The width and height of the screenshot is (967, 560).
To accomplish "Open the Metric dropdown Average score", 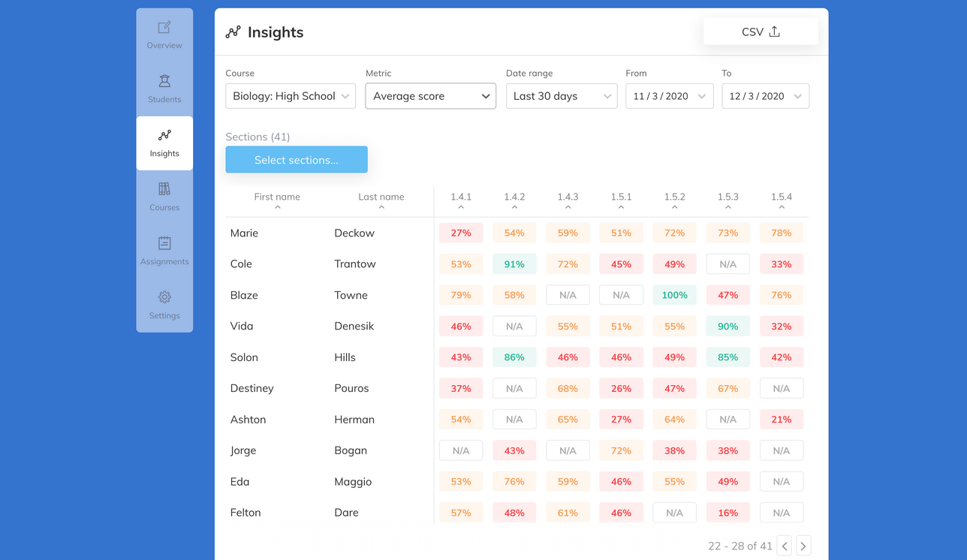I will [430, 96].
